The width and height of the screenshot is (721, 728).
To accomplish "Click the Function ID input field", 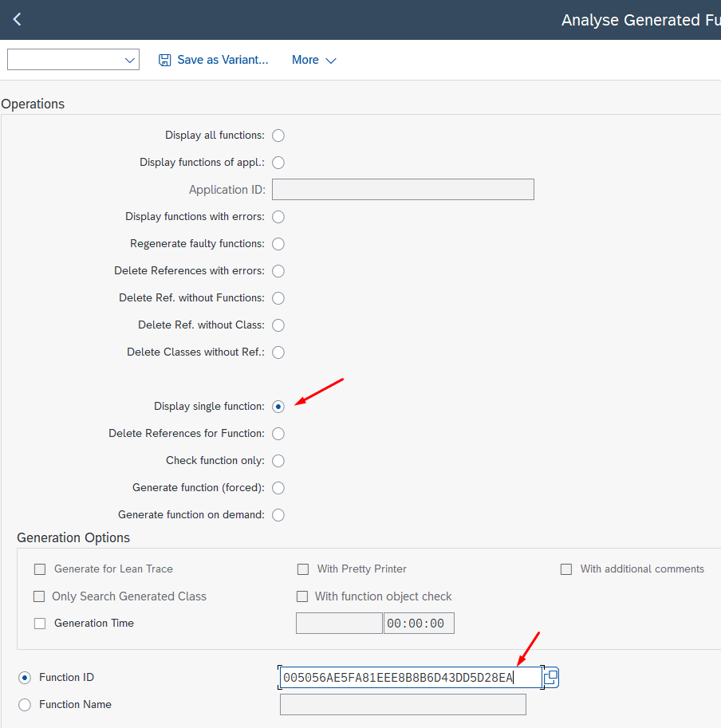I will coord(410,678).
